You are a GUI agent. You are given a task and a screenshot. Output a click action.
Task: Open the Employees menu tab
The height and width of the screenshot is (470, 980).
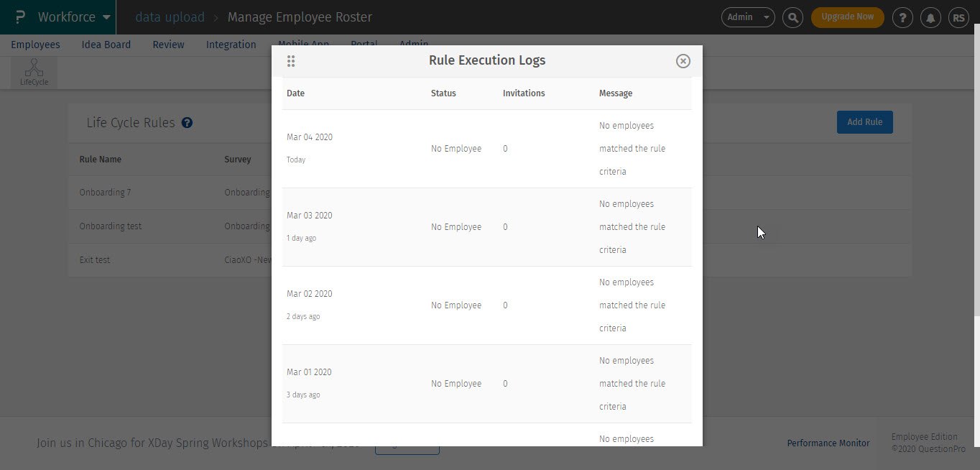pyautogui.click(x=35, y=45)
